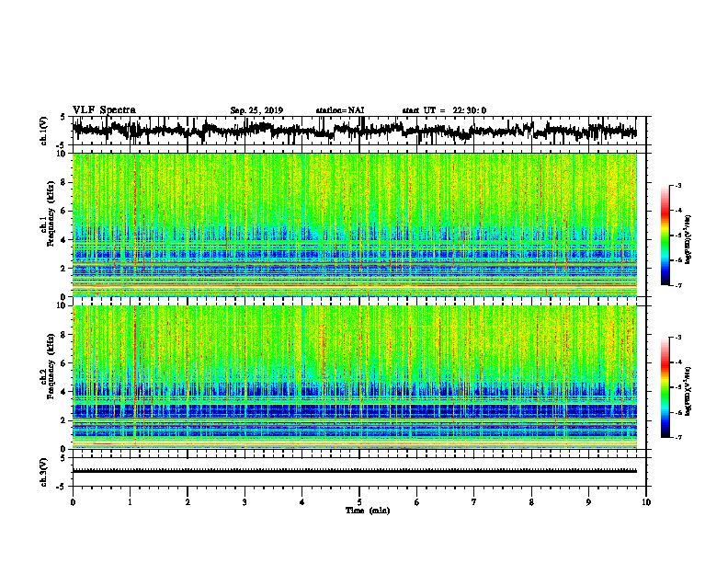Click the ch.2 colorbar log(PSD) label

tap(688, 391)
